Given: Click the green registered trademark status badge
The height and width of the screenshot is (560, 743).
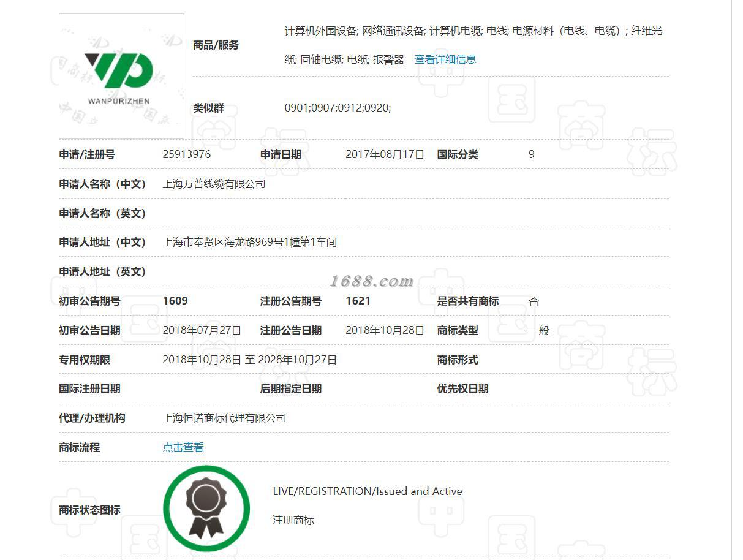Looking at the screenshot, I should pos(206,508).
